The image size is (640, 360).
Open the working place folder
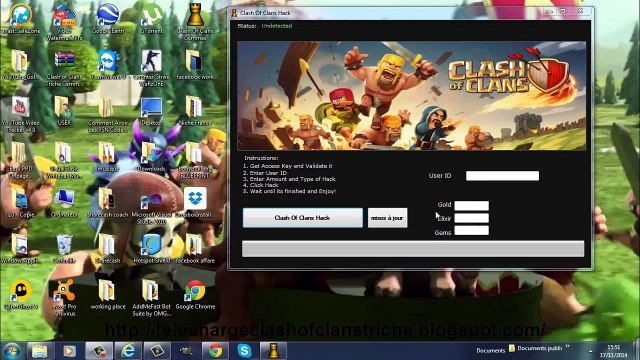pos(108,295)
